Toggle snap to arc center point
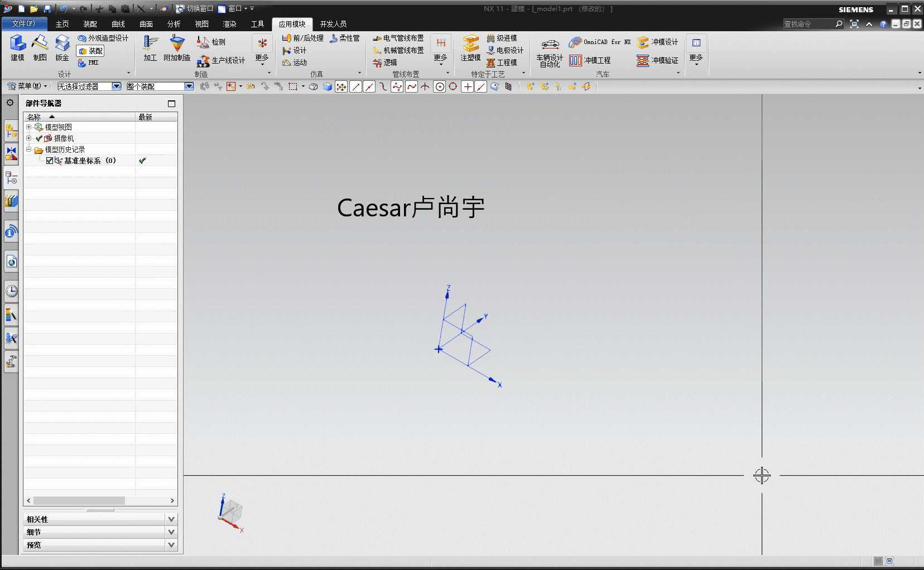The width and height of the screenshot is (924, 570). [439, 86]
